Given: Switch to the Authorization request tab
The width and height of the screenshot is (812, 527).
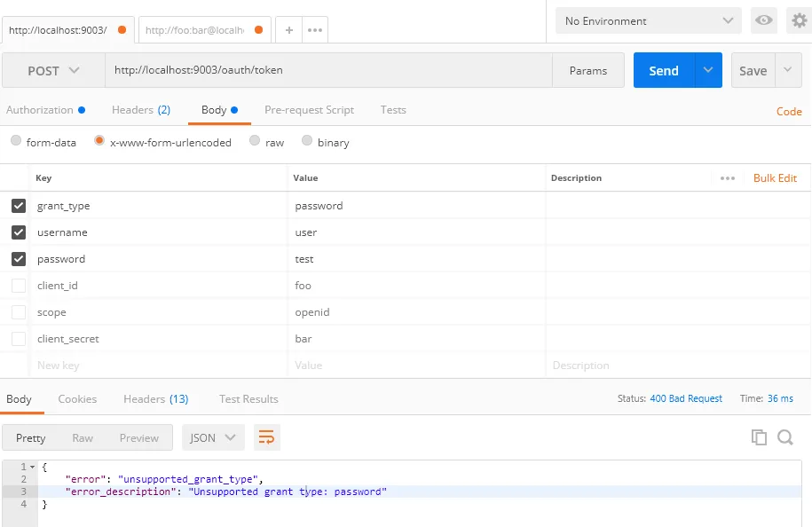Looking at the screenshot, I should pyautogui.click(x=45, y=110).
